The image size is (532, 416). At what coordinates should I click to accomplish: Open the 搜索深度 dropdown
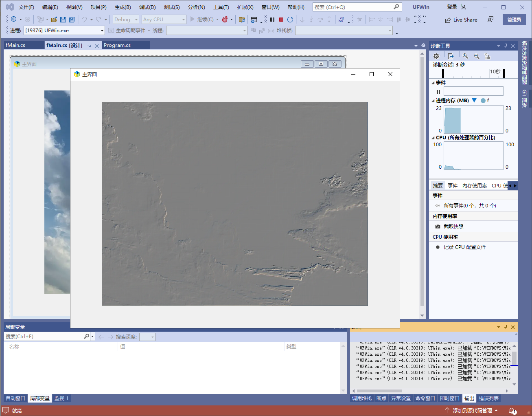147,337
